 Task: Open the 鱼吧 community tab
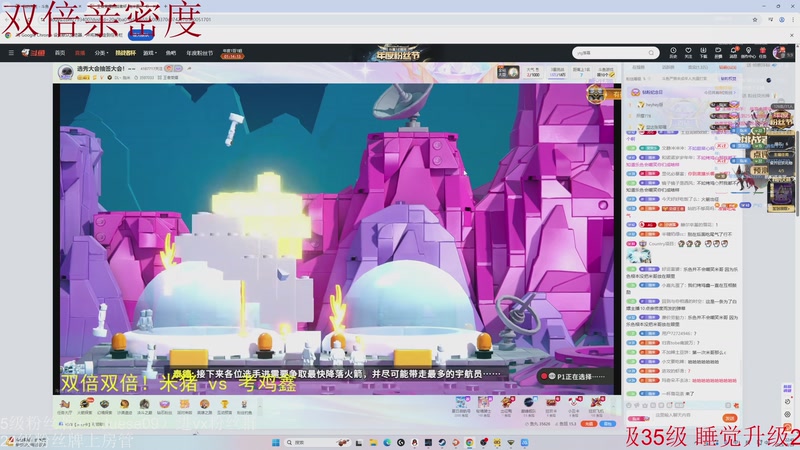[170, 53]
